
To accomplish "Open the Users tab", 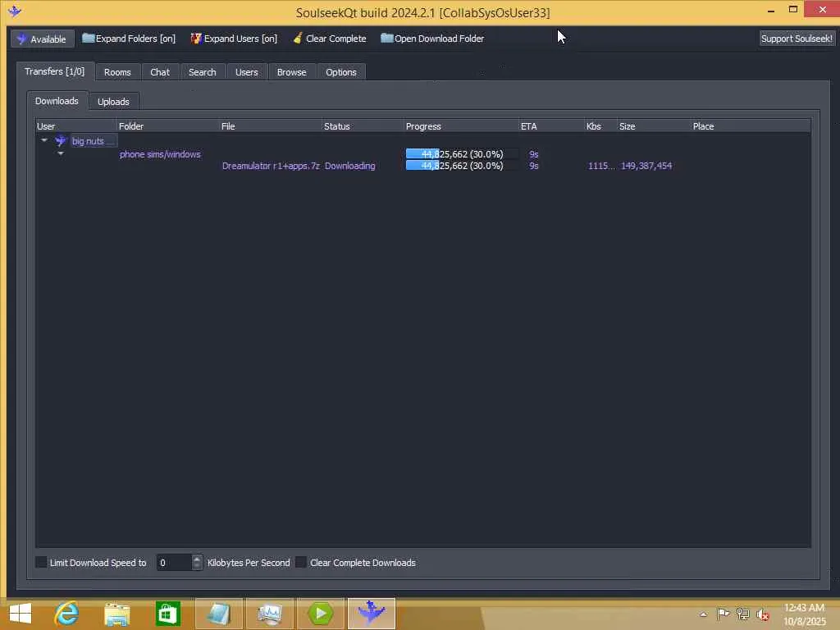I will 246,72.
